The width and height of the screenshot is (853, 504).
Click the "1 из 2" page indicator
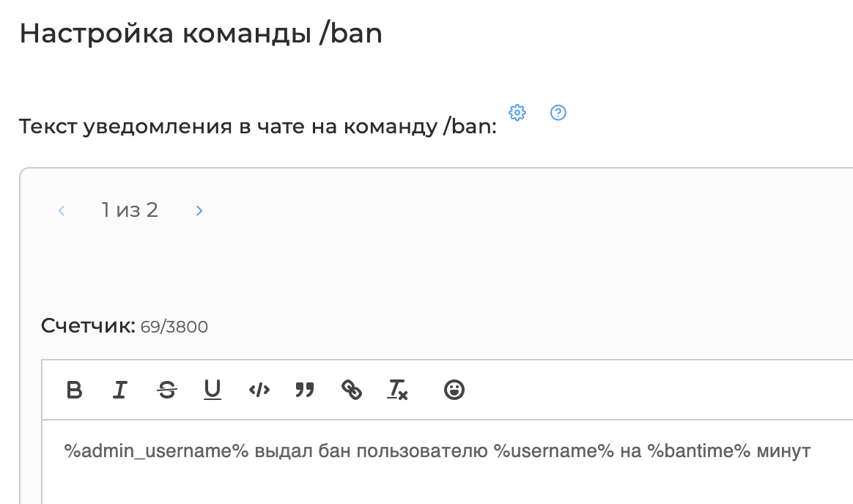130,210
